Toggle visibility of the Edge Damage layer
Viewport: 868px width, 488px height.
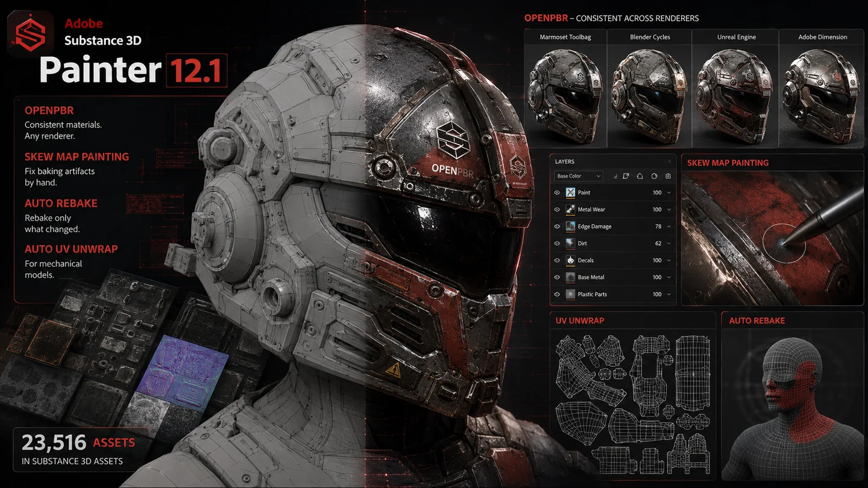pyautogui.click(x=557, y=227)
